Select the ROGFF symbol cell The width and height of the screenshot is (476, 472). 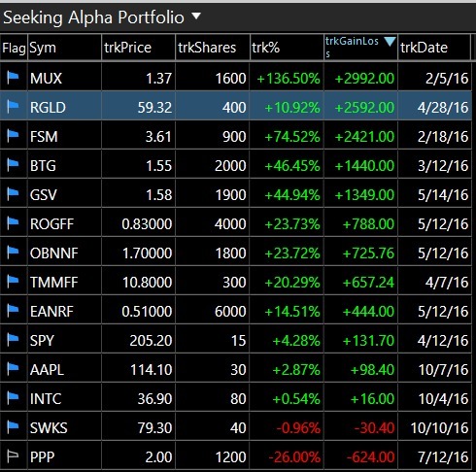click(x=64, y=223)
